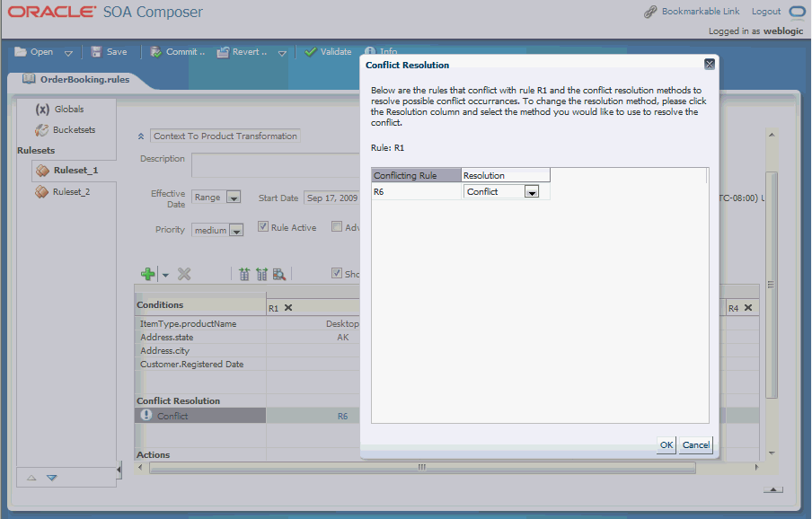Toggle the checkbox next to Adv
The image size is (812, 519).
[337, 226]
